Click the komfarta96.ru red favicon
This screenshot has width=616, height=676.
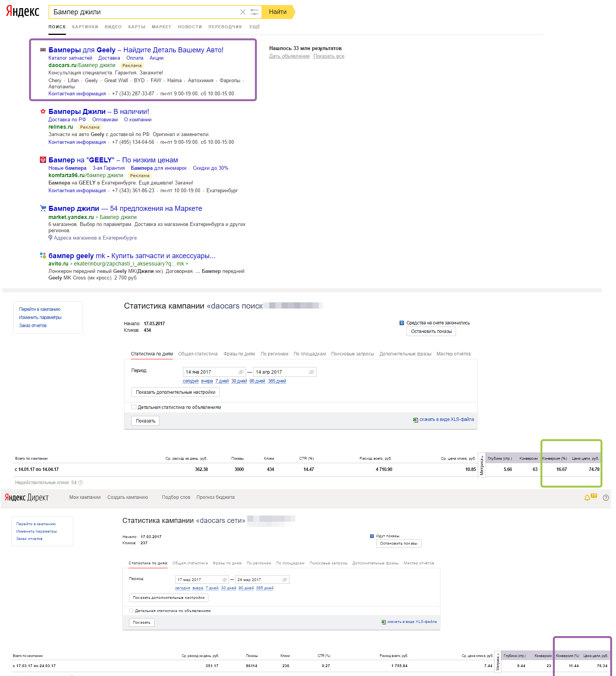point(43,160)
